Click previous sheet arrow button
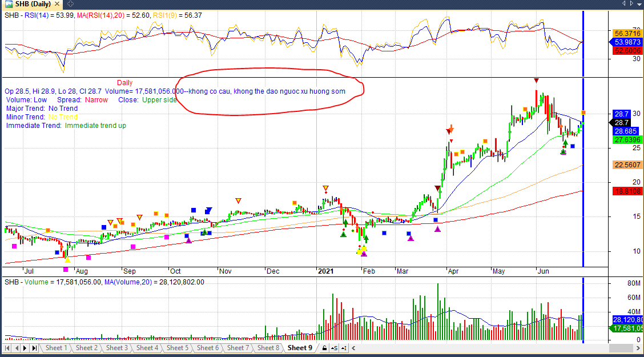 [x=17, y=348]
